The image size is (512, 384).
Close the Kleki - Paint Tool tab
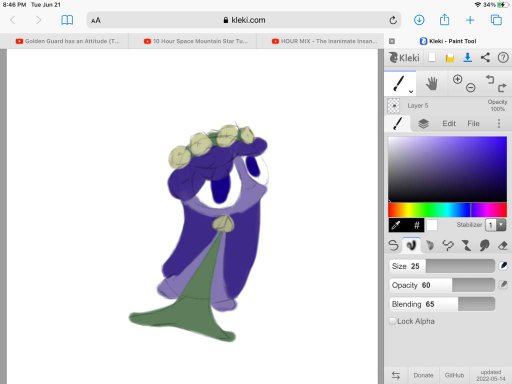(392, 41)
